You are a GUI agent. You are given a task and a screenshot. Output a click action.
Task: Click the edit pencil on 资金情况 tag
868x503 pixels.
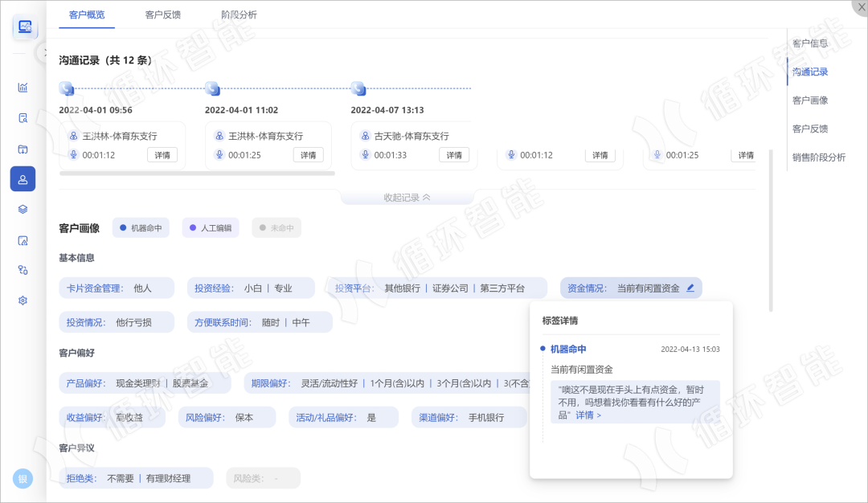click(x=690, y=288)
